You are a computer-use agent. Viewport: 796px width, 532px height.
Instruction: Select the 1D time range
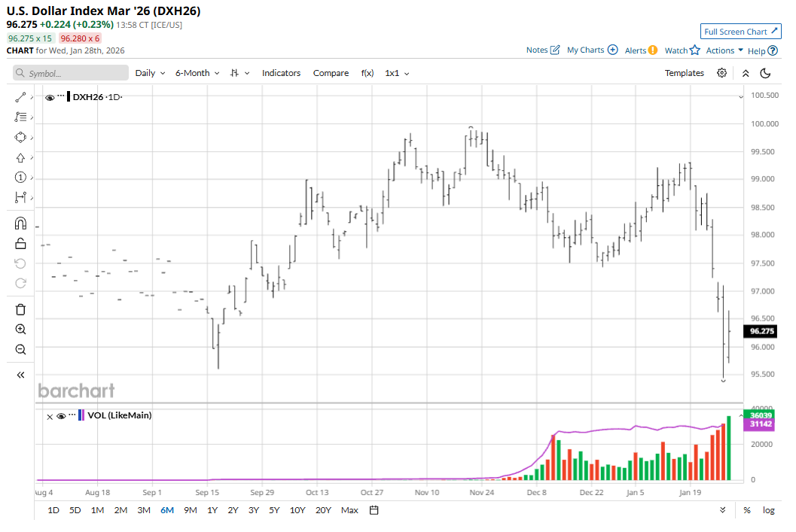(53, 510)
